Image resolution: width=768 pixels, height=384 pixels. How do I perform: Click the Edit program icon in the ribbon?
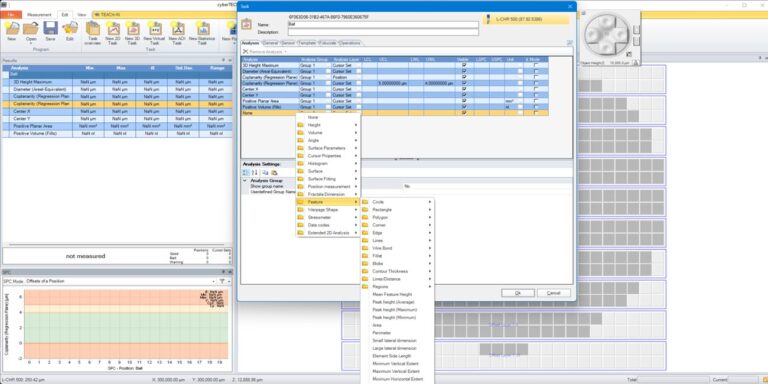pyautogui.click(x=70, y=28)
